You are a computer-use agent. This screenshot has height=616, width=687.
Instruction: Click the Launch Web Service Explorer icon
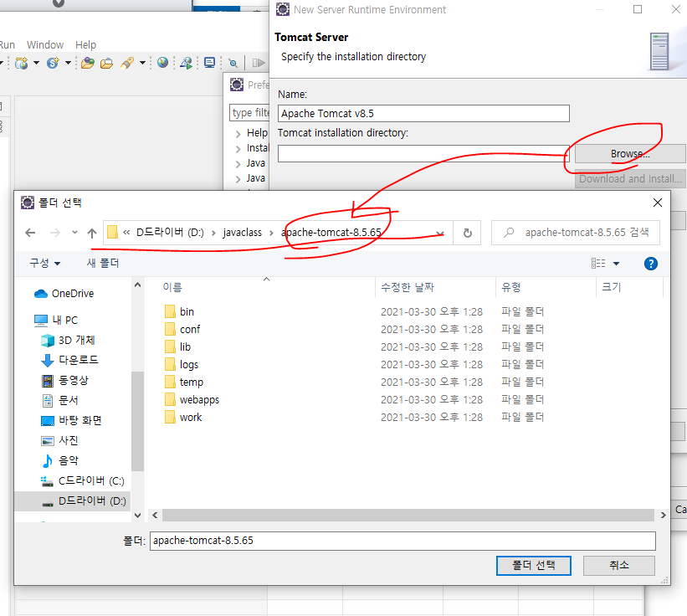(187, 63)
